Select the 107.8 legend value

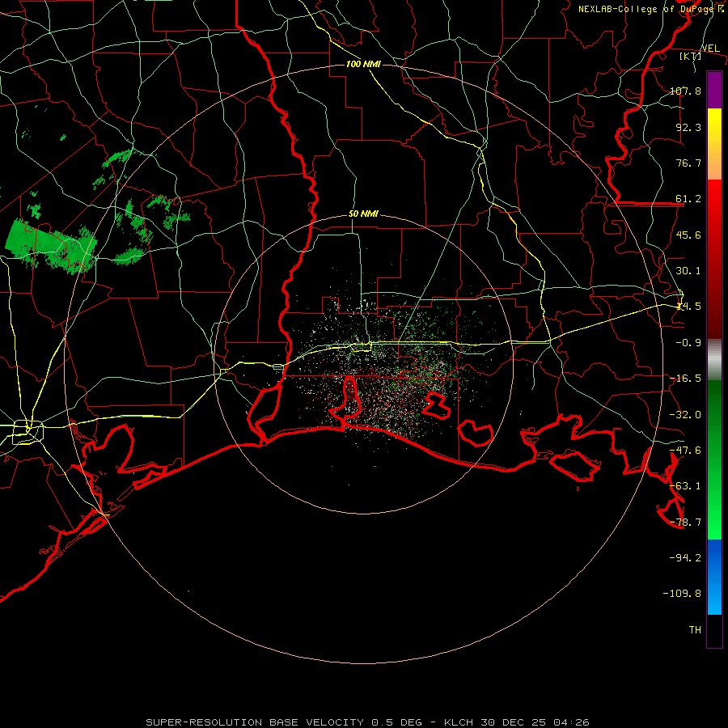[x=685, y=91]
